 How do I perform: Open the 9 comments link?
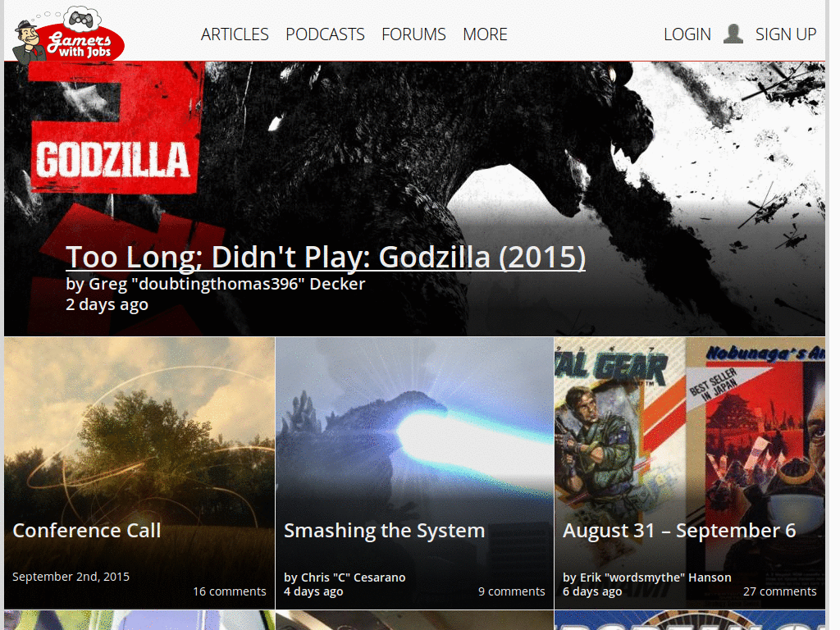point(512,591)
